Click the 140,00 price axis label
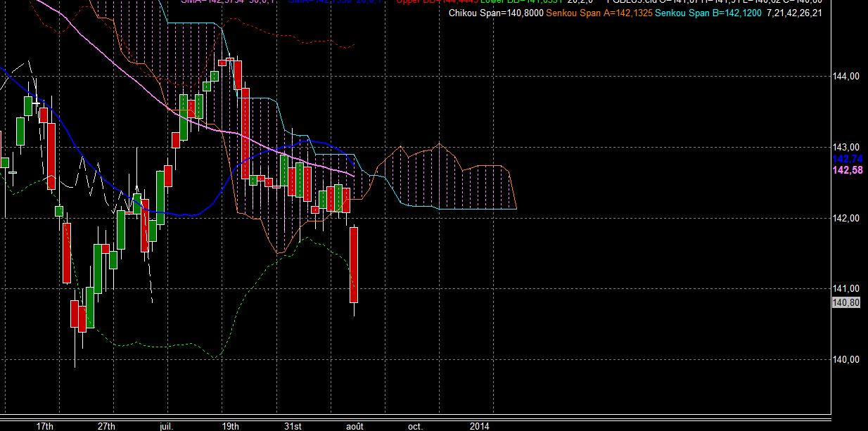This screenshot has width=868, height=431. tap(846, 359)
